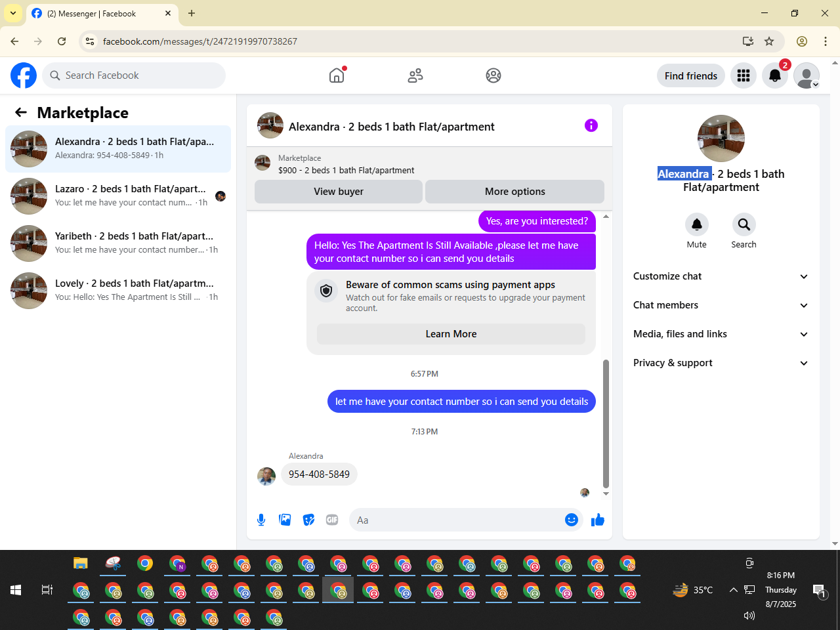View site information icon in address bar
The height and width of the screenshot is (630, 840).
click(90, 41)
